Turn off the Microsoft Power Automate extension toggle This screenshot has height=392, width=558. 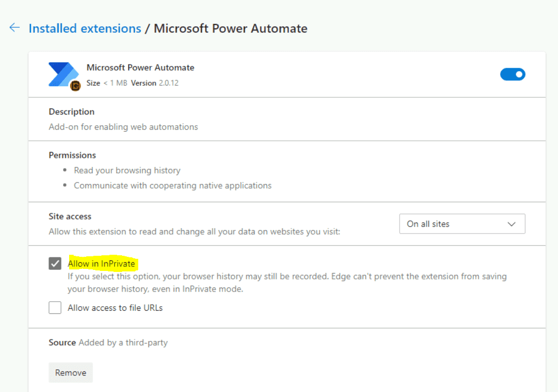(513, 74)
